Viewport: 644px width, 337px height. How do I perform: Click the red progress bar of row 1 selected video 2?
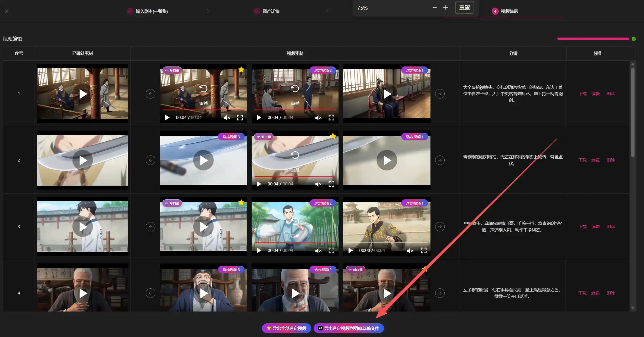(x=295, y=110)
